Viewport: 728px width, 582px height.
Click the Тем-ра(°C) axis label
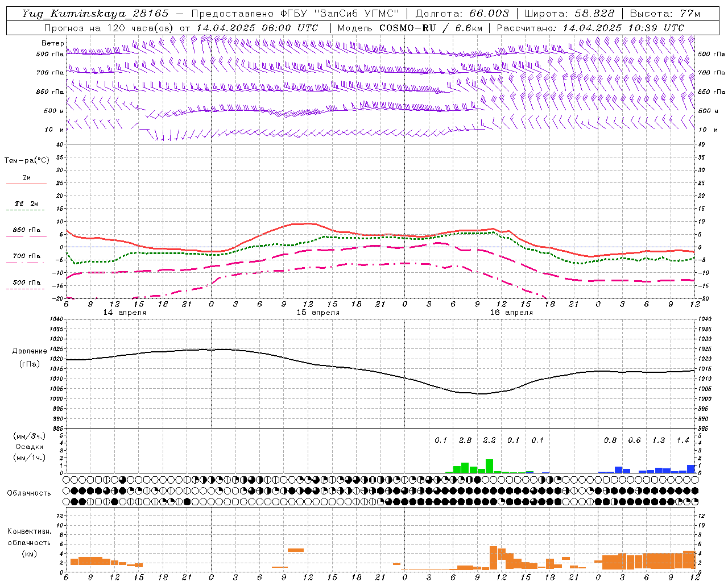(27, 161)
